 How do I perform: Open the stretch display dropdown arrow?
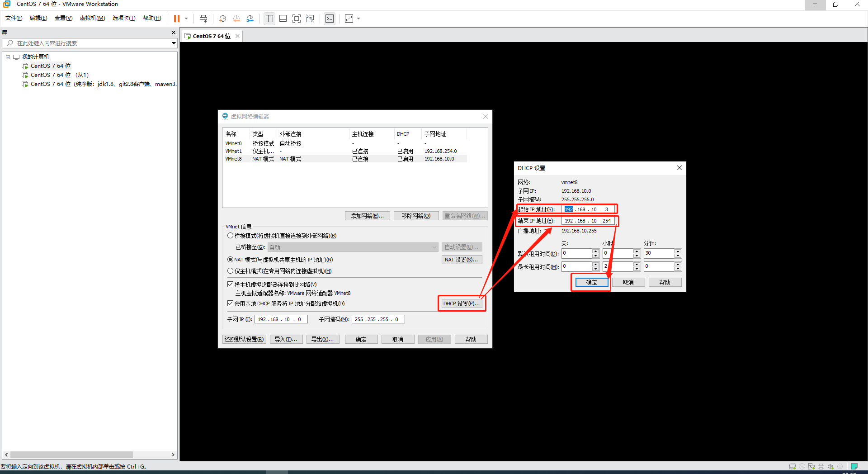coord(359,19)
